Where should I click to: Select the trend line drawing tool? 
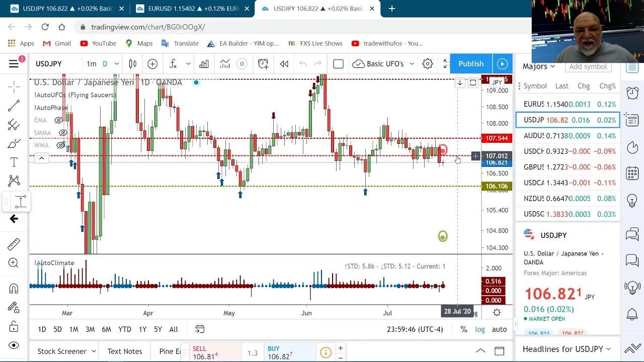[14, 106]
